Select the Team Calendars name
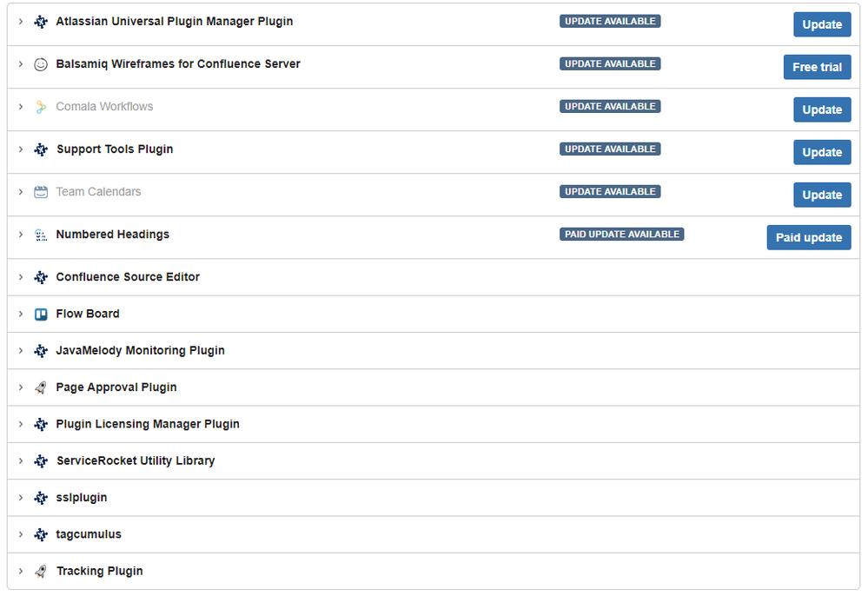 (98, 192)
